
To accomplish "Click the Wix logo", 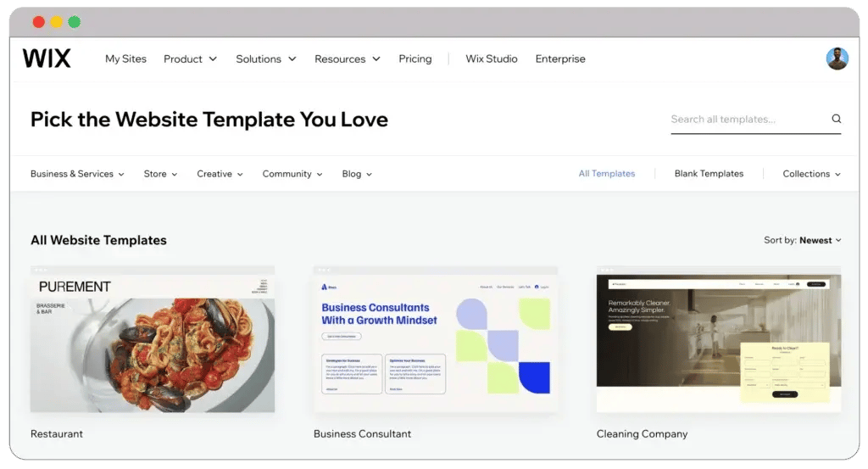I will tap(47, 59).
